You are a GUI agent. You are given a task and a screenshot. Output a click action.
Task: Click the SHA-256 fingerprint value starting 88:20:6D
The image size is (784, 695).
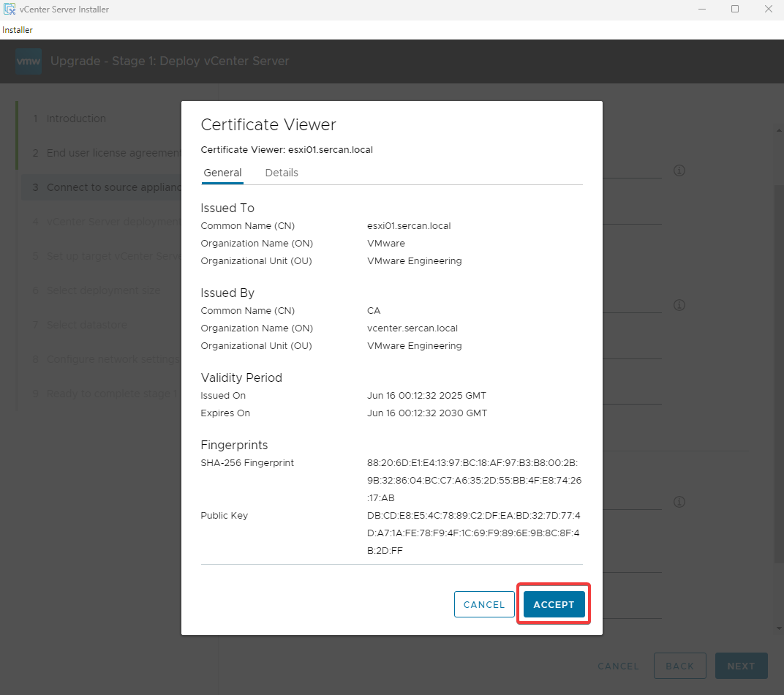coord(474,481)
